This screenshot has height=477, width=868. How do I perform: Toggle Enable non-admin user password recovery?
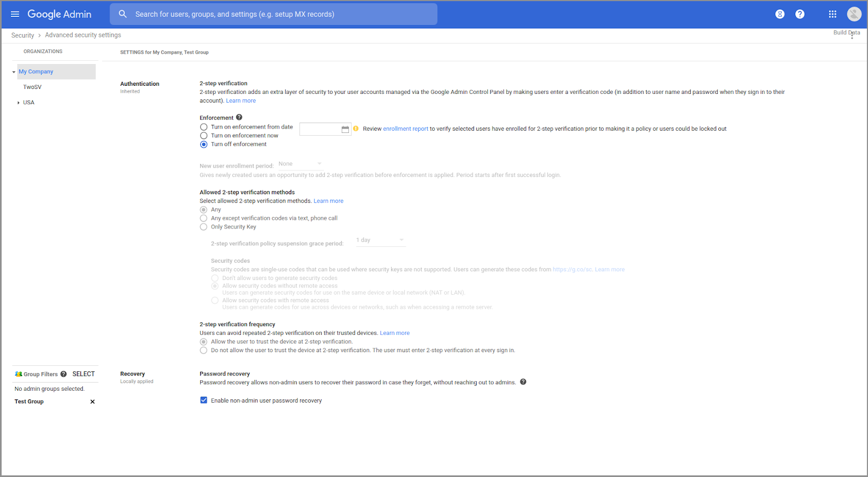[x=204, y=400]
